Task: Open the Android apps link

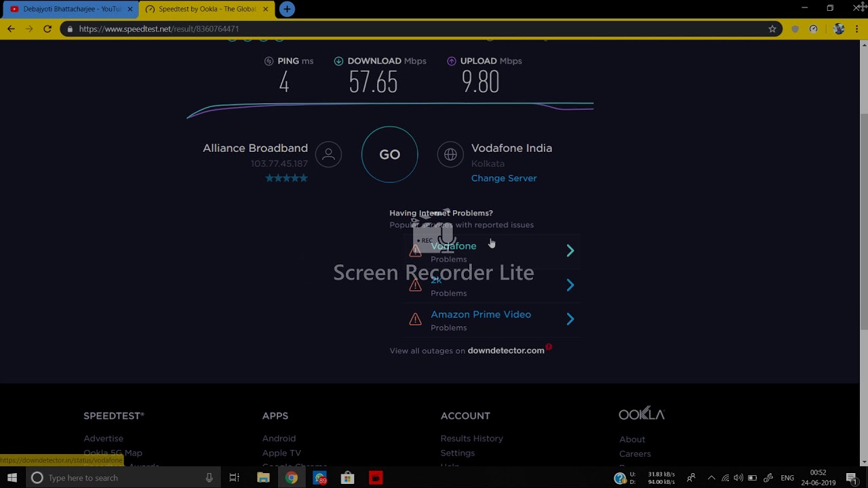Action: coord(279,439)
